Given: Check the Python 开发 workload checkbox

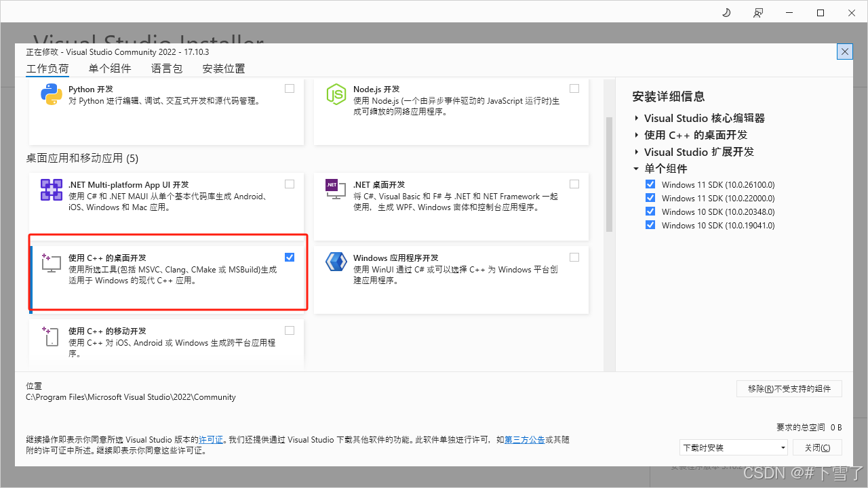Looking at the screenshot, I should click(x=290, y=88).
